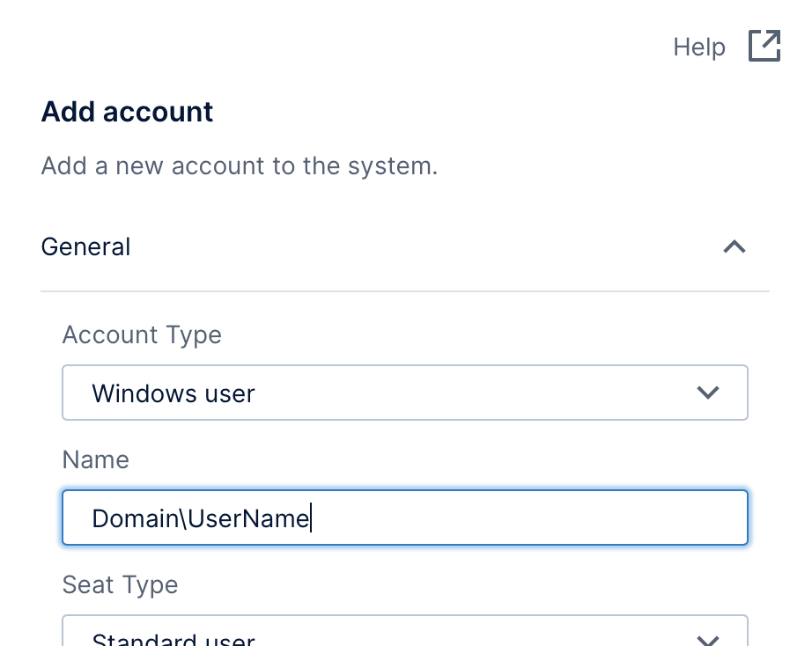This screenshot has width=812, height=646.
Task: Place cursor on 'UserName' in Name field
Action: [248, 518]
